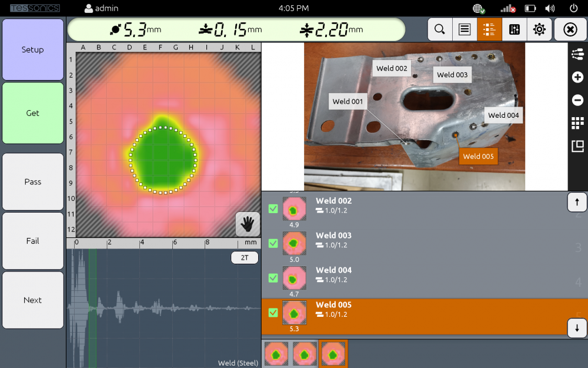Zoom out with the minus icon
Viewport: 588px width, 368px height.
577,100
